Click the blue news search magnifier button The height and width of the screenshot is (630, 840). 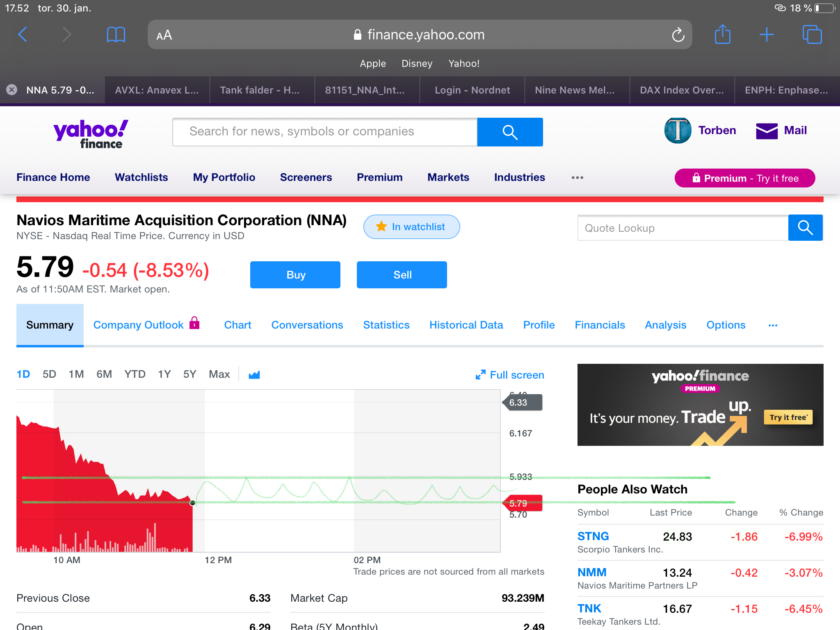point(510,132)
